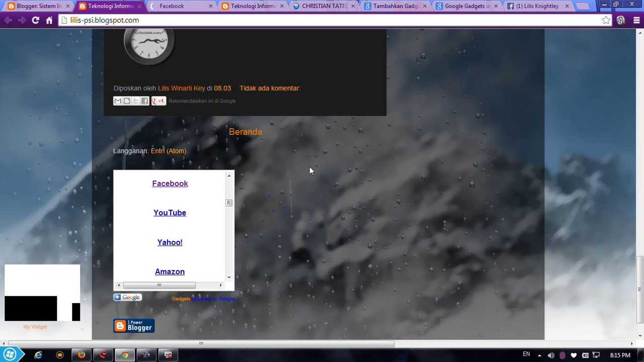Click the address bar URL field
This screenshot has height=362, width=644.
[x=332, y=20]
